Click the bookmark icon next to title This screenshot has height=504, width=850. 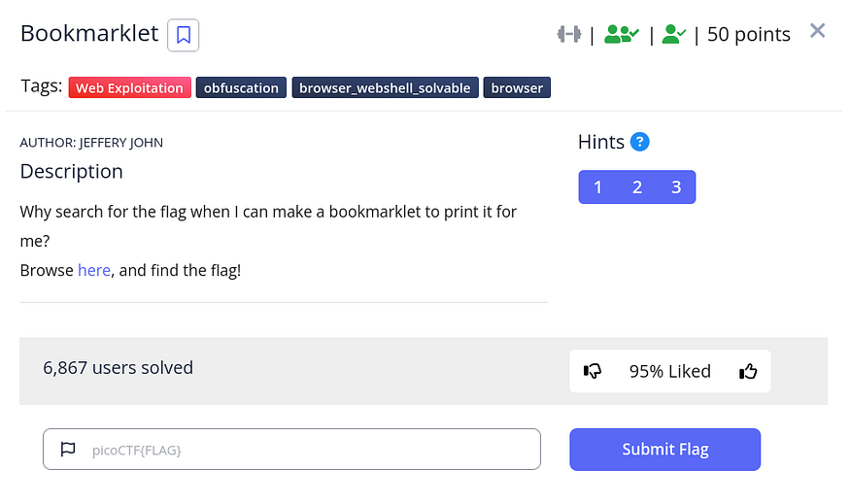click(183, 35)
